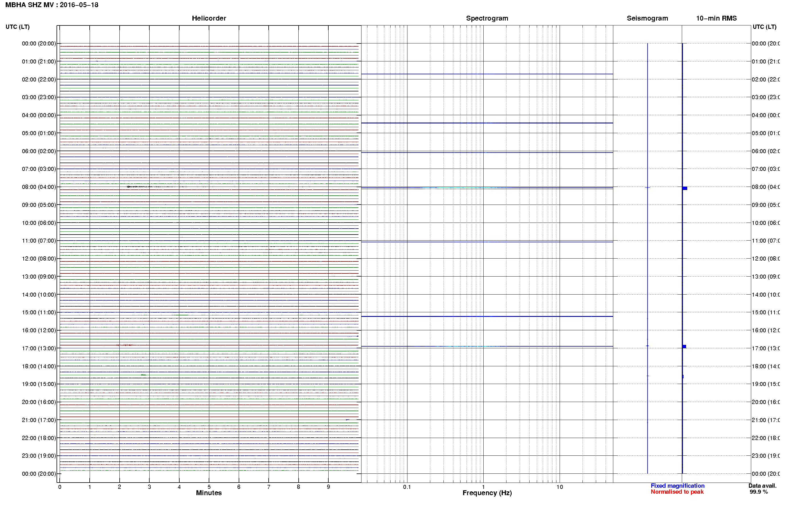This screenshot has height=508, width=812.
Task: Click the left 06:00 (02:00) time label
Action: click(x=39, y=151)
